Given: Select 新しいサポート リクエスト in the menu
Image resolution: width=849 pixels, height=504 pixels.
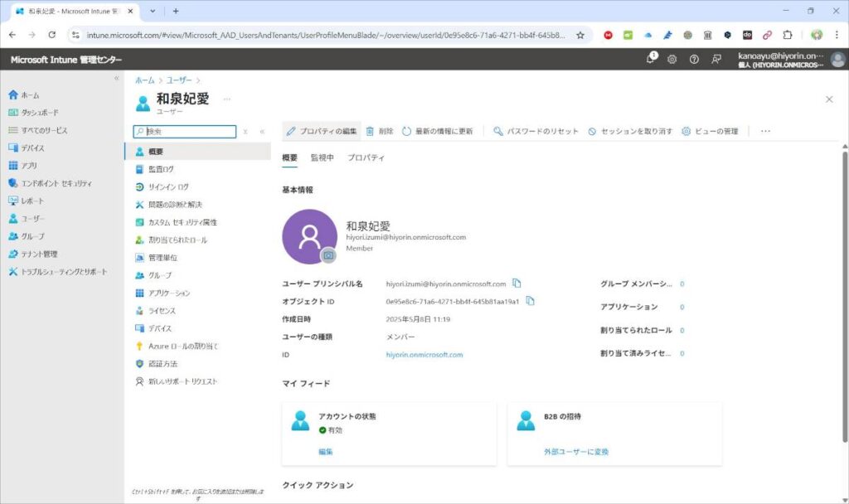Looking at the screenshot, I should (197, 381).
